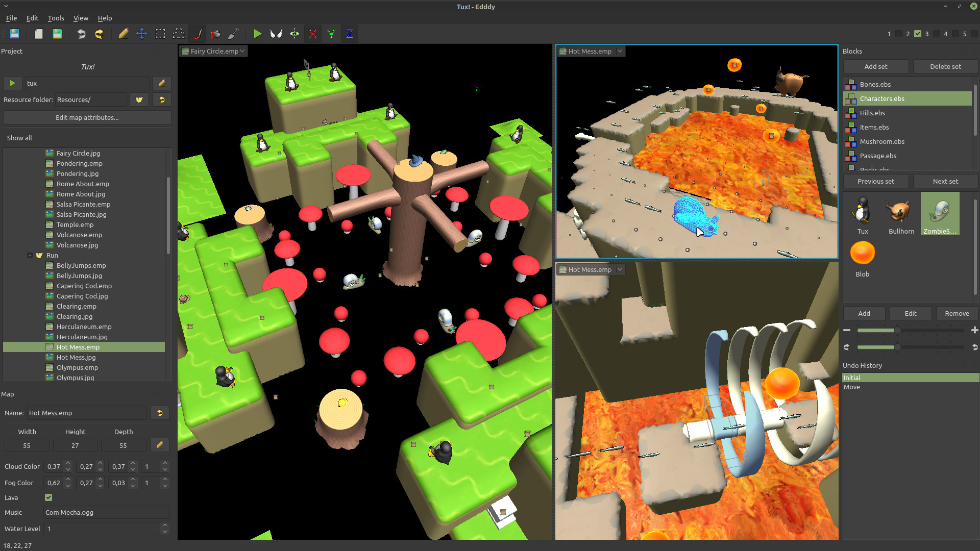
Task: Collapse the Run folder in project tree
Action: pyautogui.click(x=30, y=255)
